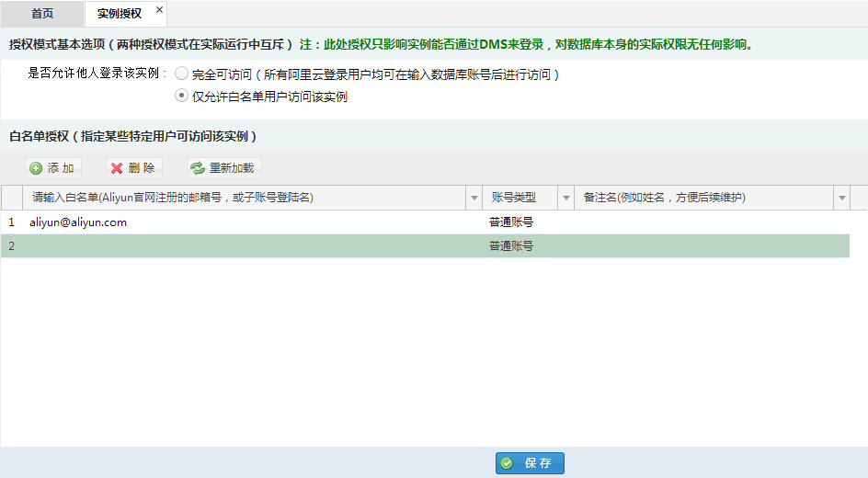The width and height of the screenshot is (868, 478).
Task: Click 普通账号 in the first row
Action: point(511,222)
